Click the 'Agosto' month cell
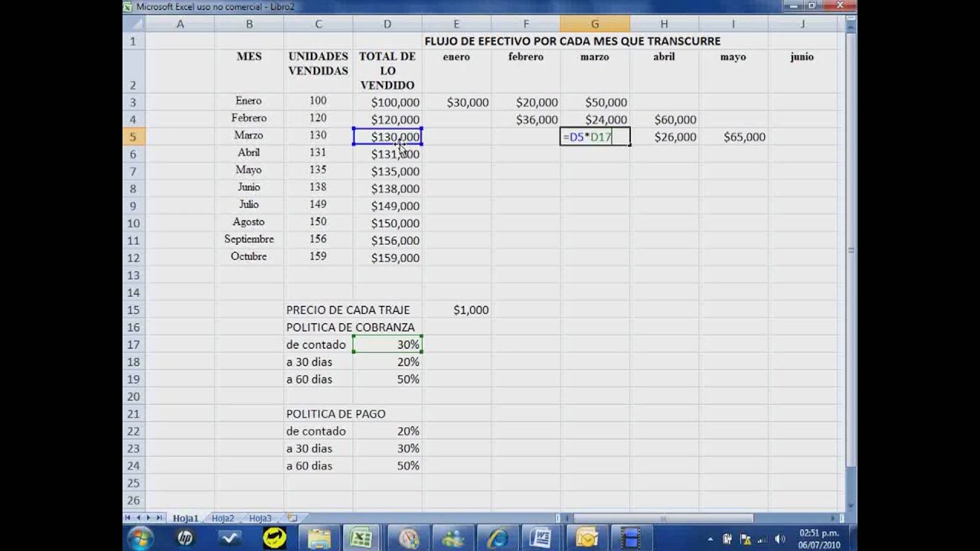This screenshot has width=980, height=551. pyautogui.click(x=249, y=223)
